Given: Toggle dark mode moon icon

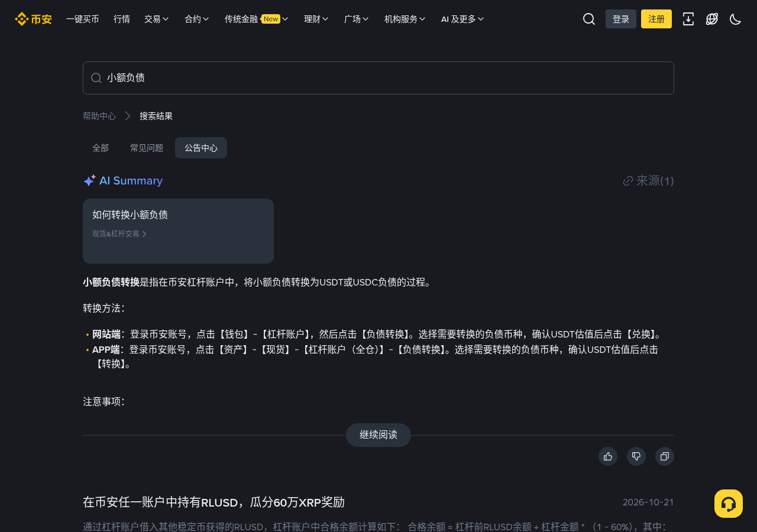Looking at the screenshot, I should point(736,19).
